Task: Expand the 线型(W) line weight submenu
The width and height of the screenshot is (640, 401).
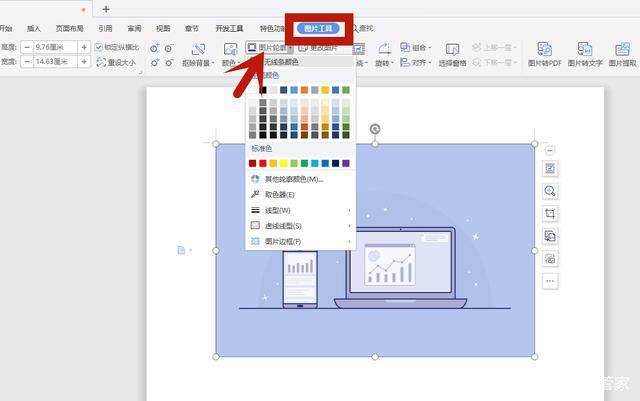Action: (300, 210)
